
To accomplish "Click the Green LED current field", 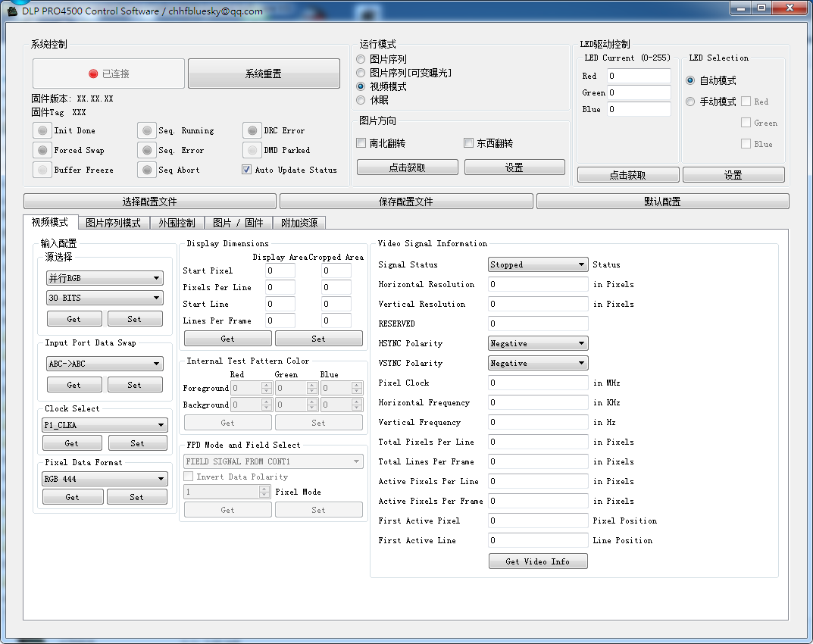I will tap(639, 93).
